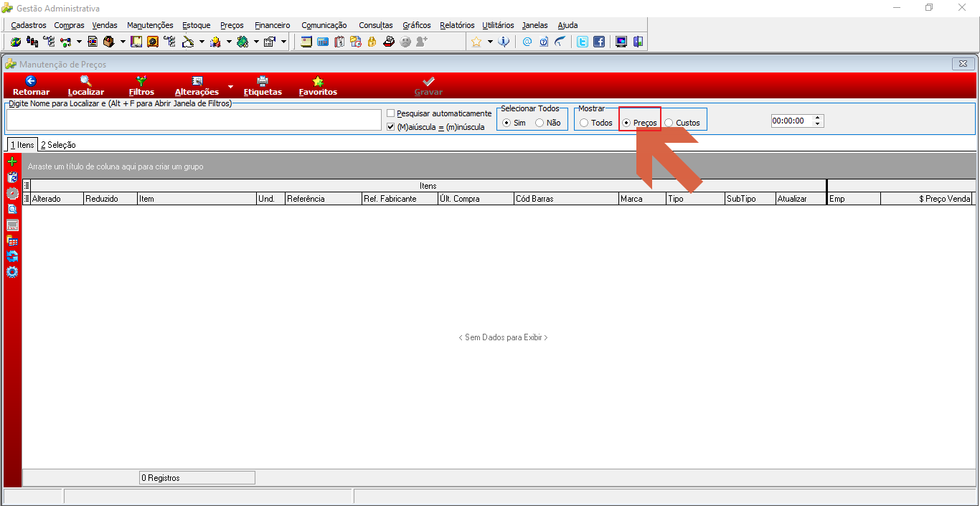Screen dimensions: 980x506
Task: Switch to the 2 Seleção tab
Action: click(x=58, y=145)
